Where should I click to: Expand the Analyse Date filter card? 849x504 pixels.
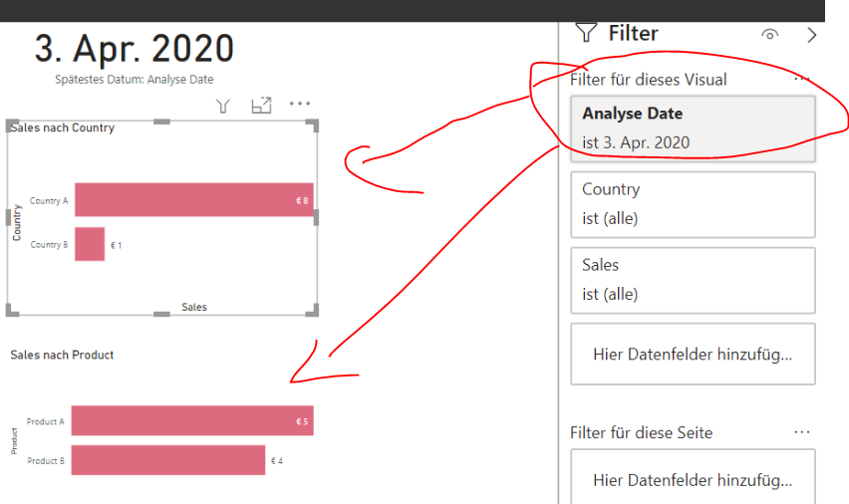coord(693,128)
